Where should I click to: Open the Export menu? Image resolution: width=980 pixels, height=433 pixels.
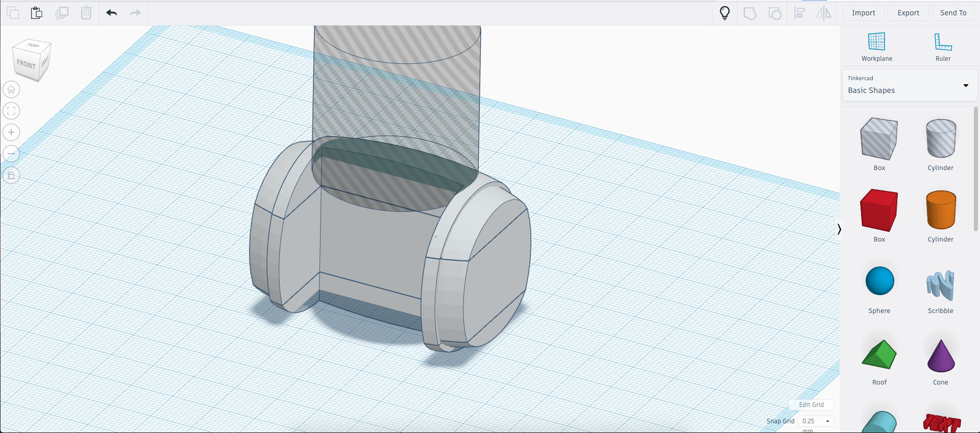pyautogui.click(x=908, y=13)
